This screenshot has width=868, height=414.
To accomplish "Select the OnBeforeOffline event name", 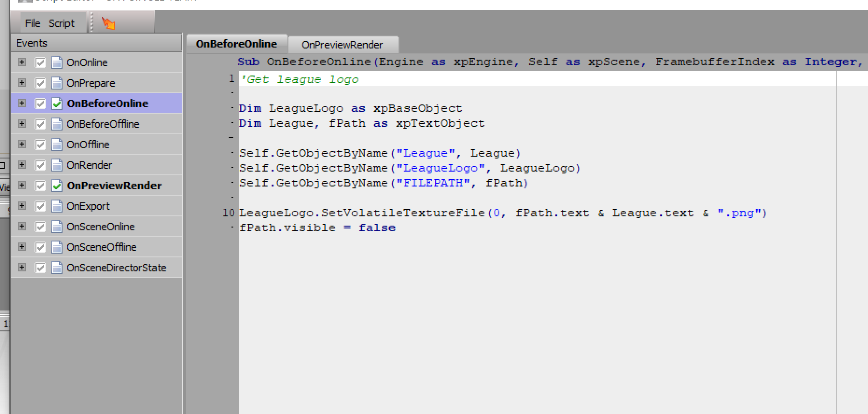I will pos(103,124).
